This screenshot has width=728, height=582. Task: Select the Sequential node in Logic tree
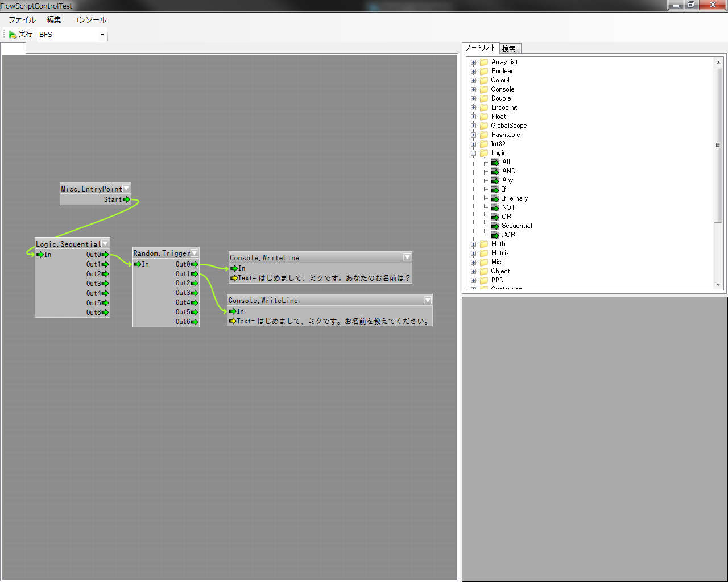516,226
